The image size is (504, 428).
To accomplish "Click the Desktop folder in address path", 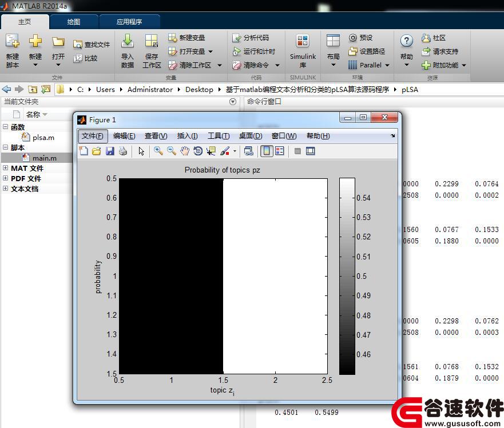I will [199, 90].
